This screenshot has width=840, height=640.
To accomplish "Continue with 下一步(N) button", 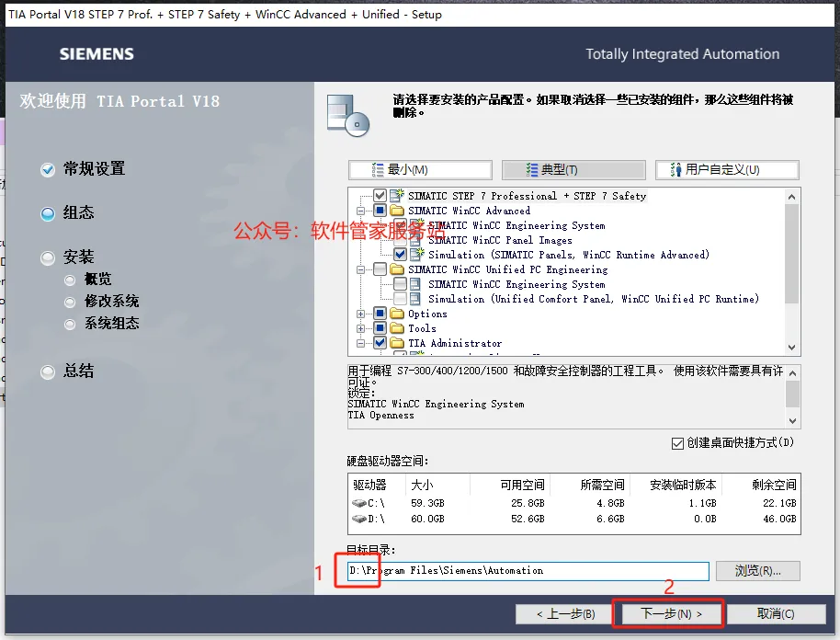I will pyautogui.click(x=670, y=613).
